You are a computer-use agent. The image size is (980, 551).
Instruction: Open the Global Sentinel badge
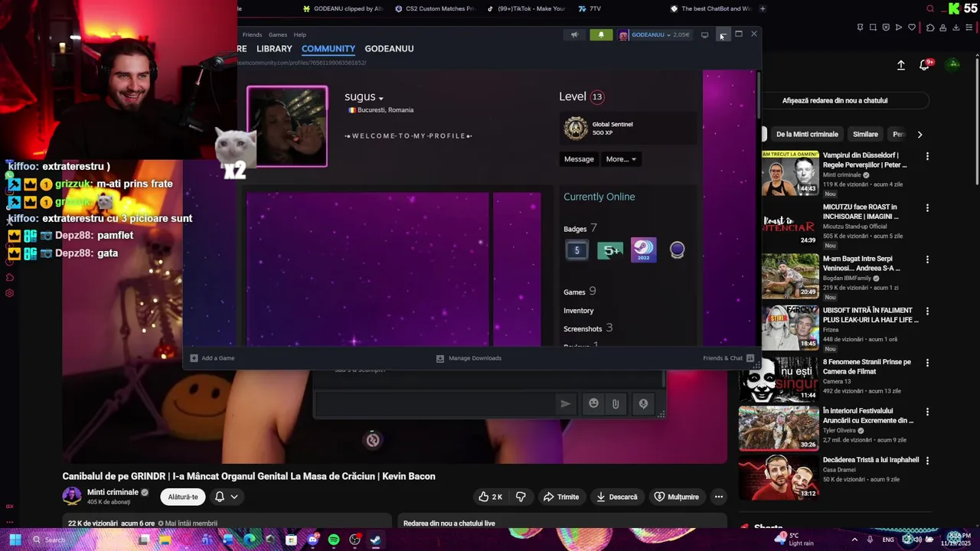576,128
